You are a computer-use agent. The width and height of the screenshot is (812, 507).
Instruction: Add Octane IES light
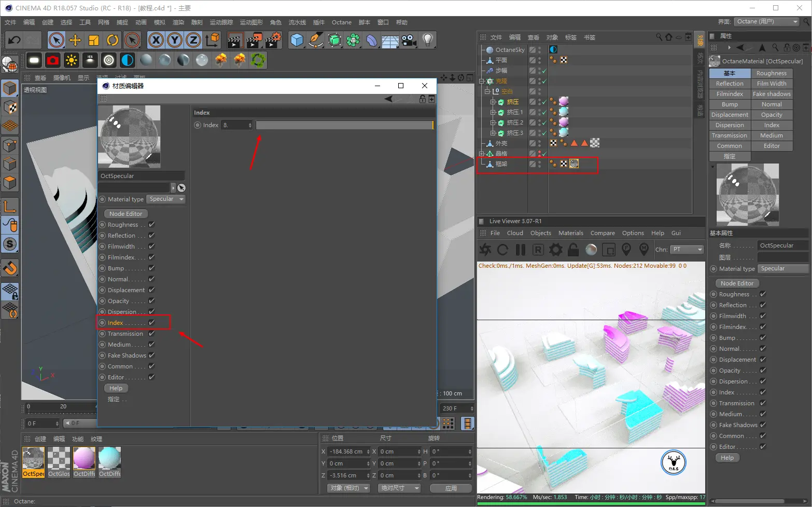(90, 60)
